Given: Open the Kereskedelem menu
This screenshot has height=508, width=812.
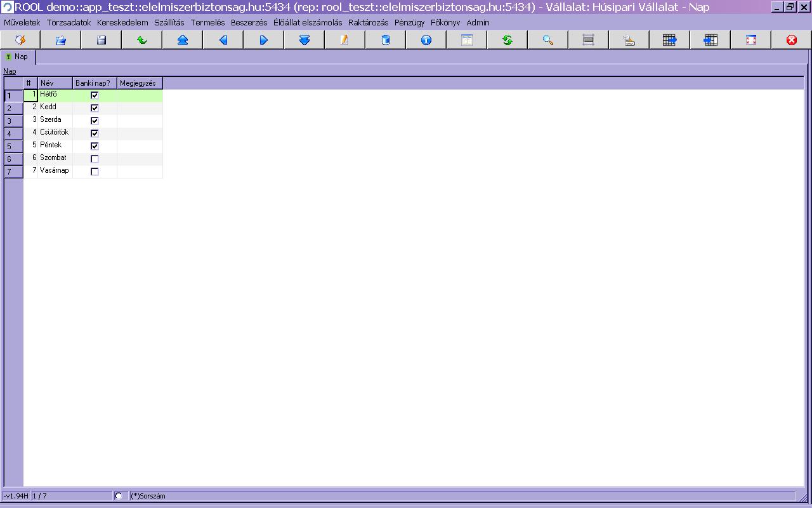Looking at the screenshot, I should [x=122, y=22].
